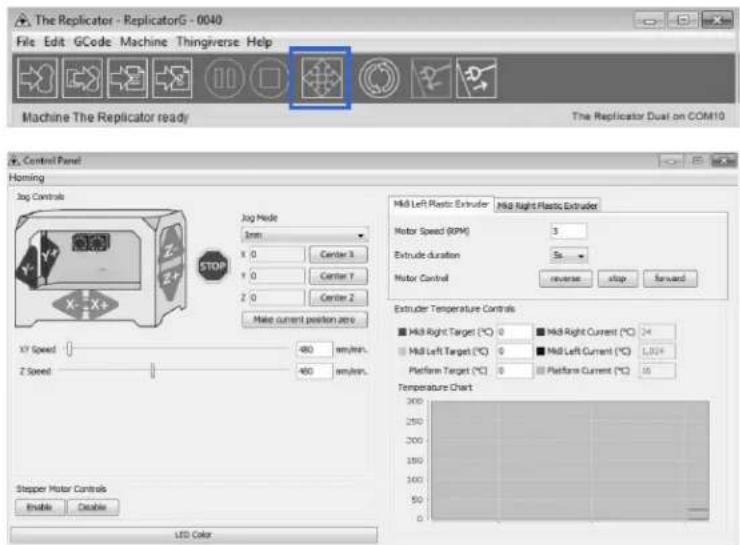The height and width of the screenshot is (545, 740).
Task: Switch to Mk8 Right Plastic Extruder tab
Action: tap(547, 205)
